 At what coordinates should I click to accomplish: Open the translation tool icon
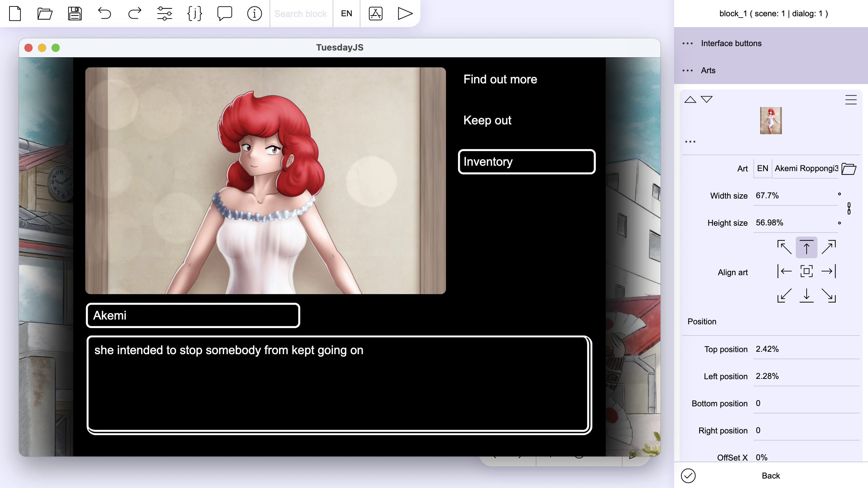pos(376,14)
